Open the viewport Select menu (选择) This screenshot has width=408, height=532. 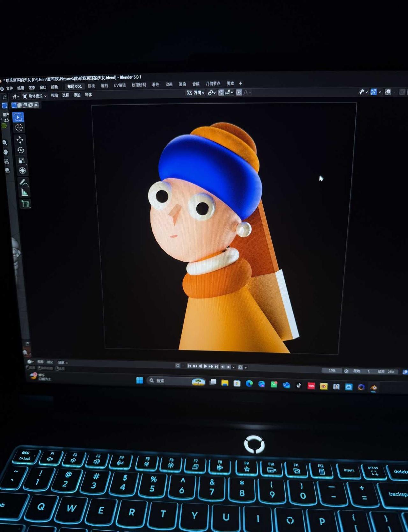pos(66,95)
